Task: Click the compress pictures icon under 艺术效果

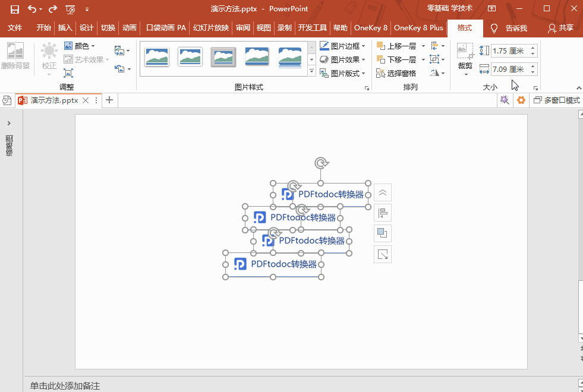Action: (x=68, y=73)
